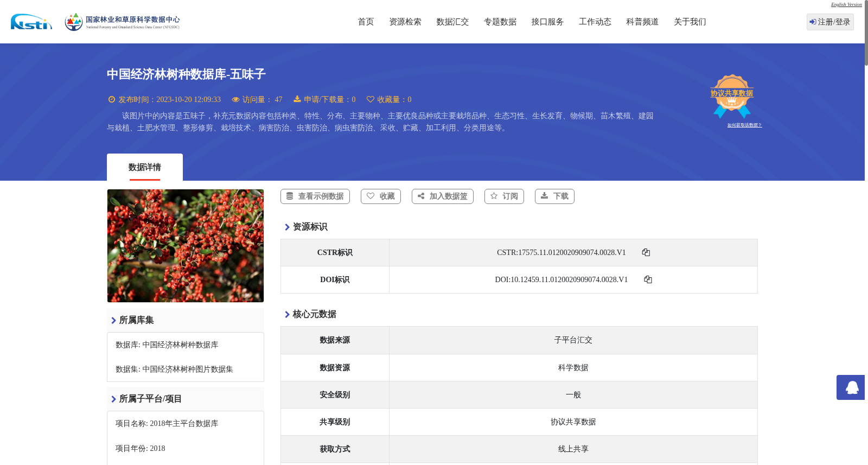Open the QQ customer service chat
The image size is (868, 465).
pyautogui.click(x=851, y=387)
